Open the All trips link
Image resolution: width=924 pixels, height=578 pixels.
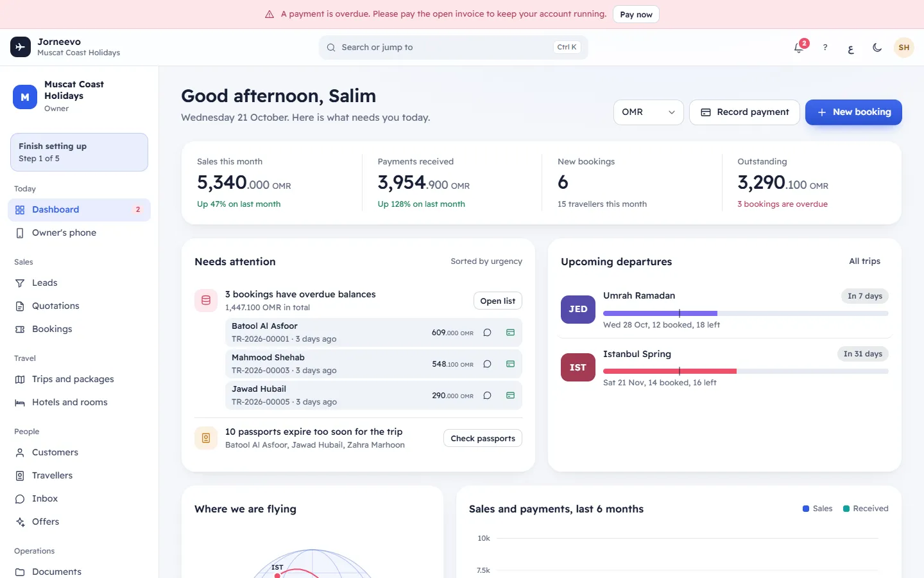click(x=864, y=261)
